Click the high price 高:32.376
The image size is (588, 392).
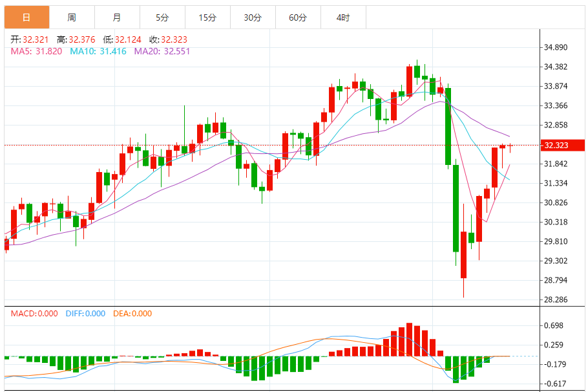pos(76,39)
